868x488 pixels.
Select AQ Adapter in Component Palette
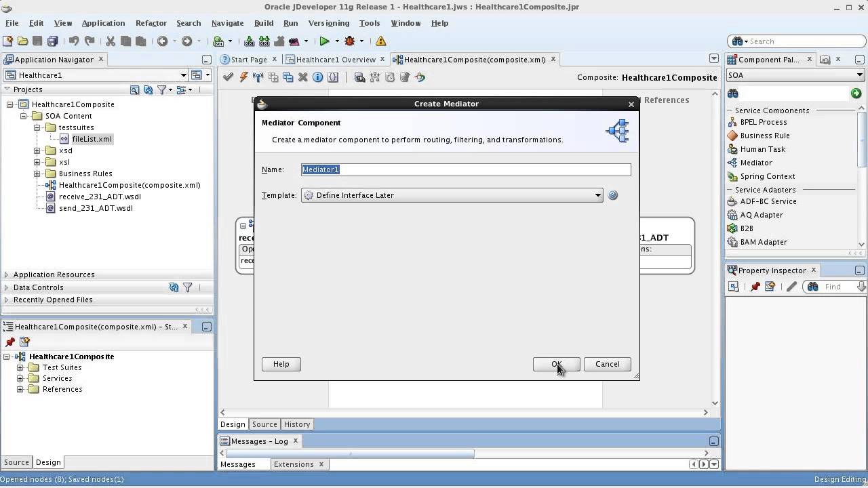tap(762, 215)
